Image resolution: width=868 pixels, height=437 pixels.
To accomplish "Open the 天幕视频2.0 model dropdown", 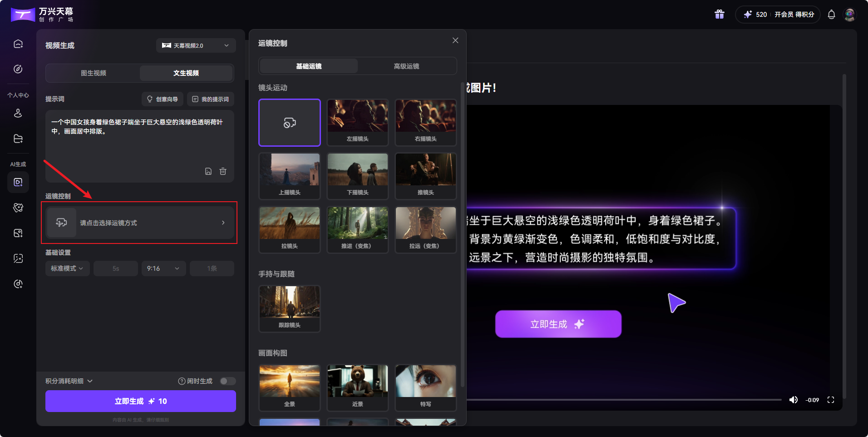I will (196, 45).
